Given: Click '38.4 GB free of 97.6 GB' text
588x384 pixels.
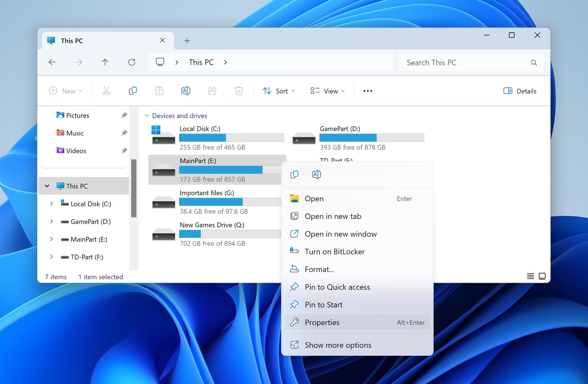Looking at the screenshot, I should [x=214, y=211].
